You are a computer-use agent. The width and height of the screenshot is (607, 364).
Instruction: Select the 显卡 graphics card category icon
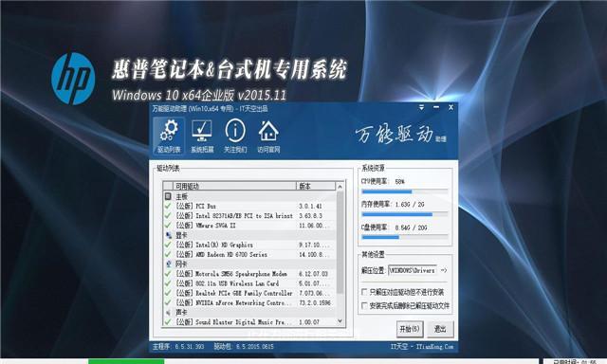tap(168, 235)
